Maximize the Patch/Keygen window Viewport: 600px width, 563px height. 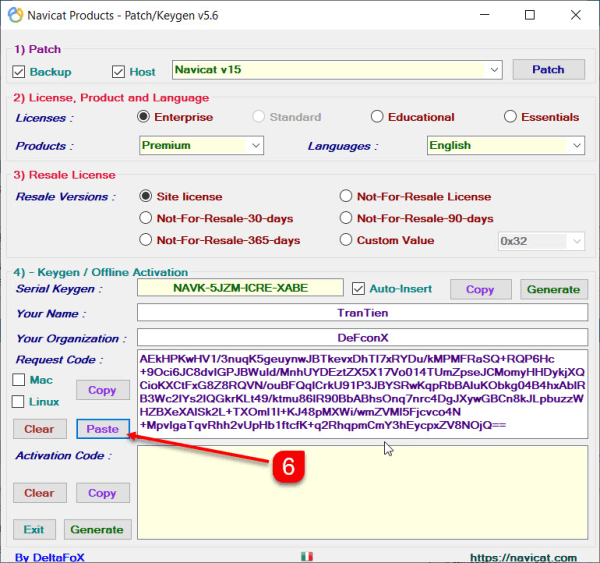pyautogui.click(x=530, y=15)
